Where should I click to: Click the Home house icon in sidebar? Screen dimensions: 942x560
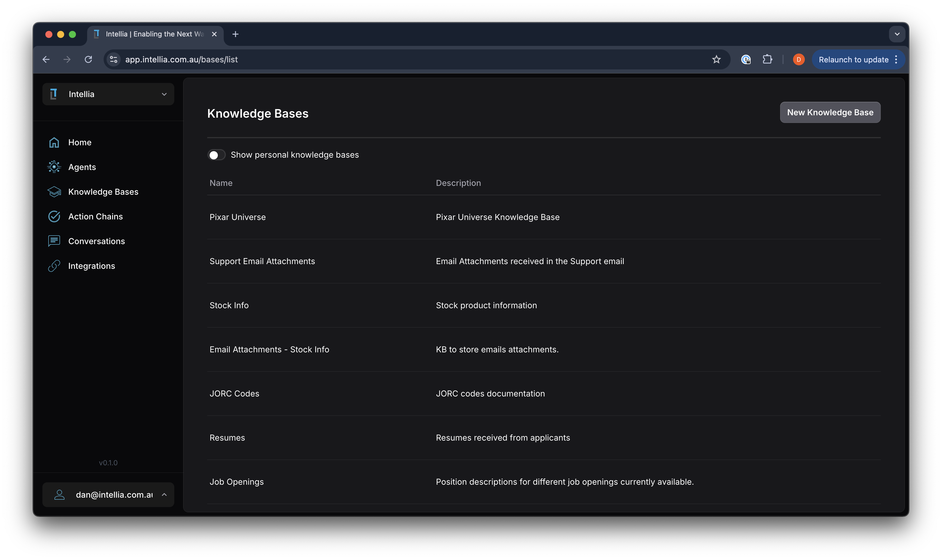coord(54,142)
